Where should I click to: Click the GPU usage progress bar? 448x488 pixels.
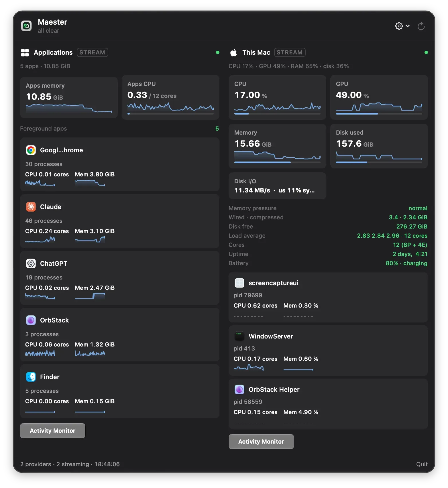click(379, 114)
